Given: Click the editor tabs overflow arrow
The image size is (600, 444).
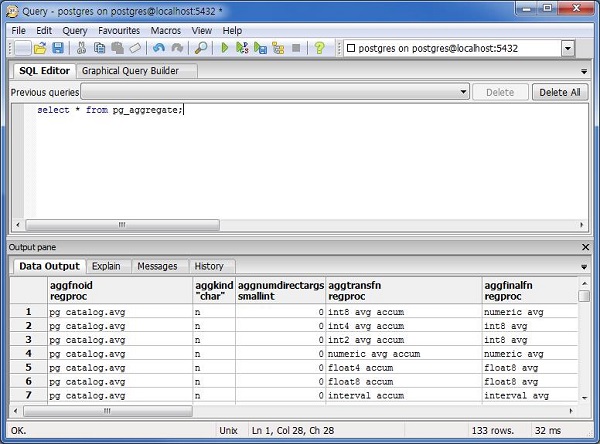Looking at the screenshot, I should pos(584,73).
